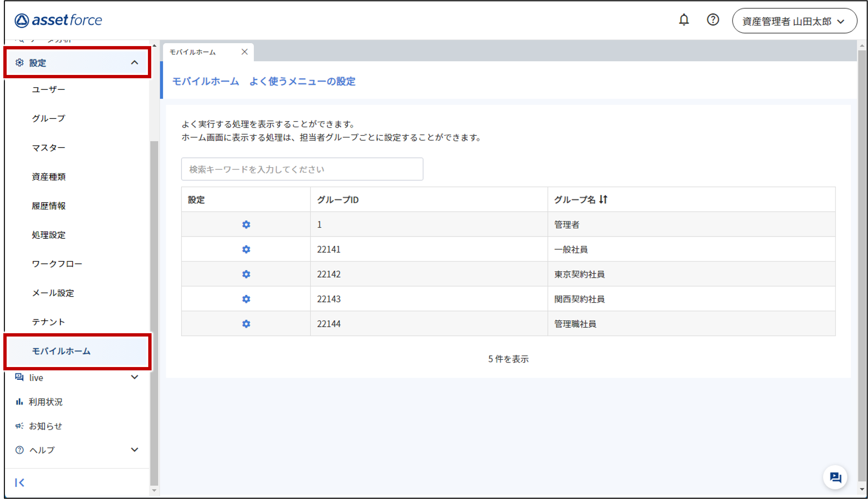Open 利用状況 in the sidebar

[x=45, y=402]
